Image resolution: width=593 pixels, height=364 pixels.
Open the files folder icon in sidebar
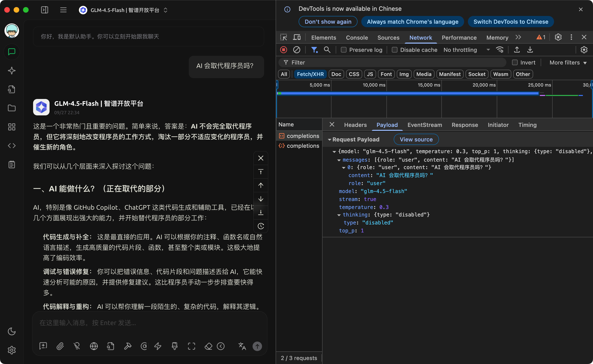[x=12, y=108]
